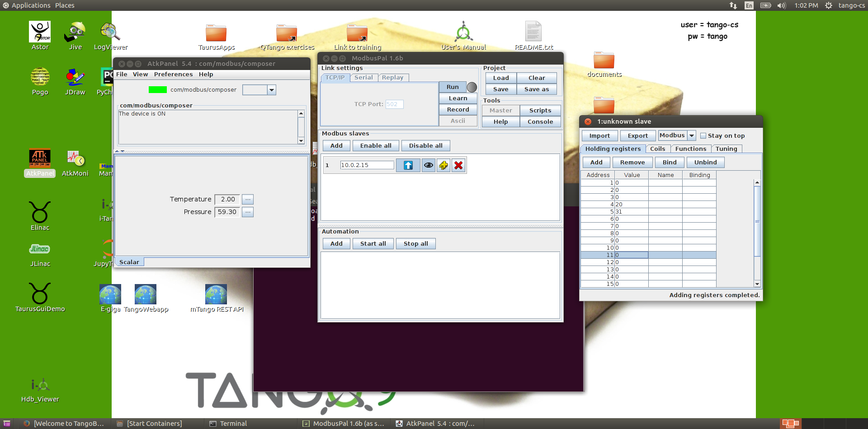
Task: Open the Astor desktop icon
Action: click(40, 35)
